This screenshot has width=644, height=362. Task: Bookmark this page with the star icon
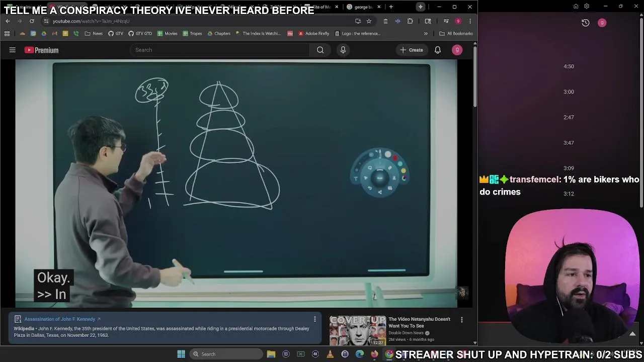tap(369, 21)
